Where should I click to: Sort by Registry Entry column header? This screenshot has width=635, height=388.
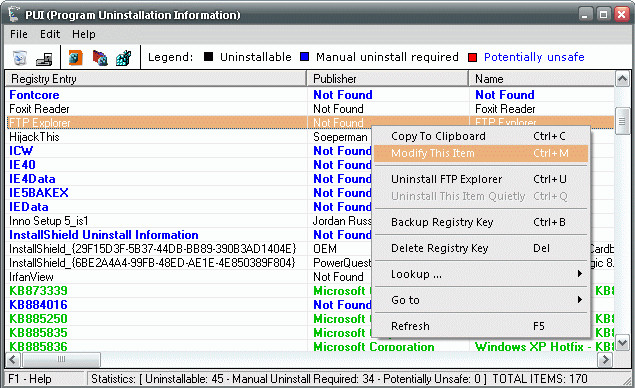[x=156, y=79]
